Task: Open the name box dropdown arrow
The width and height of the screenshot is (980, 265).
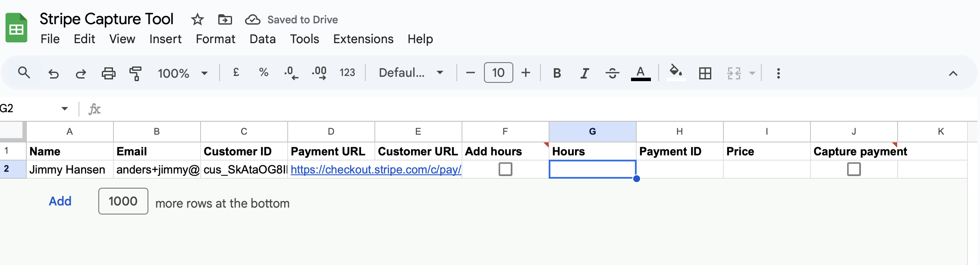Action: [65, 108]
